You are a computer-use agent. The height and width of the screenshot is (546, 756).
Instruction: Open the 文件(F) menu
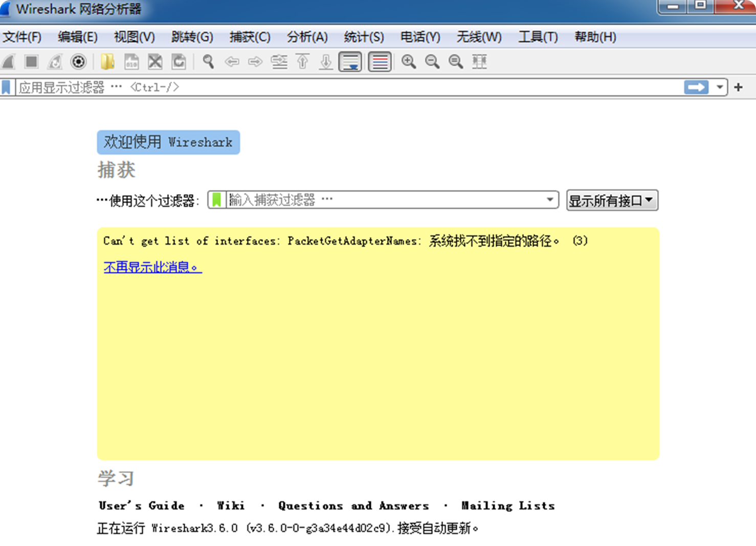coord(22,37)
